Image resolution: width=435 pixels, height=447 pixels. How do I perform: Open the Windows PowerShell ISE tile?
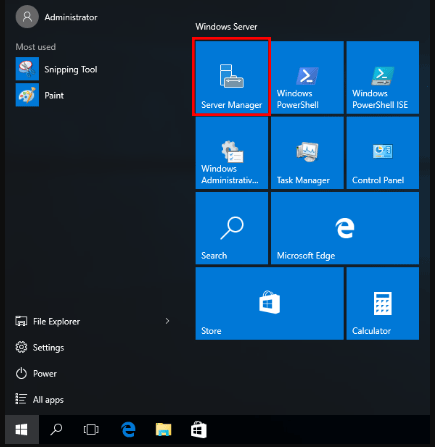(x=383, y=77)
